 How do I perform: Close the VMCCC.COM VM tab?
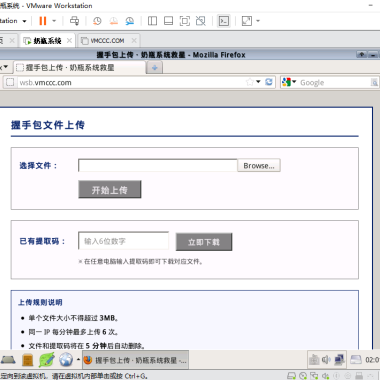[134, 40]
